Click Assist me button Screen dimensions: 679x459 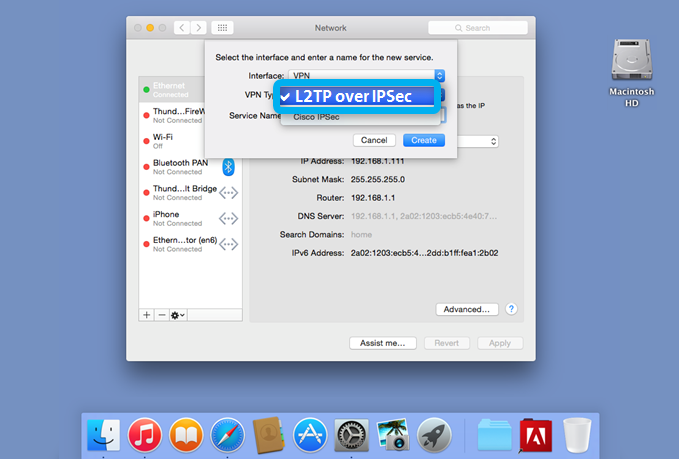click(x=383, y=343)
